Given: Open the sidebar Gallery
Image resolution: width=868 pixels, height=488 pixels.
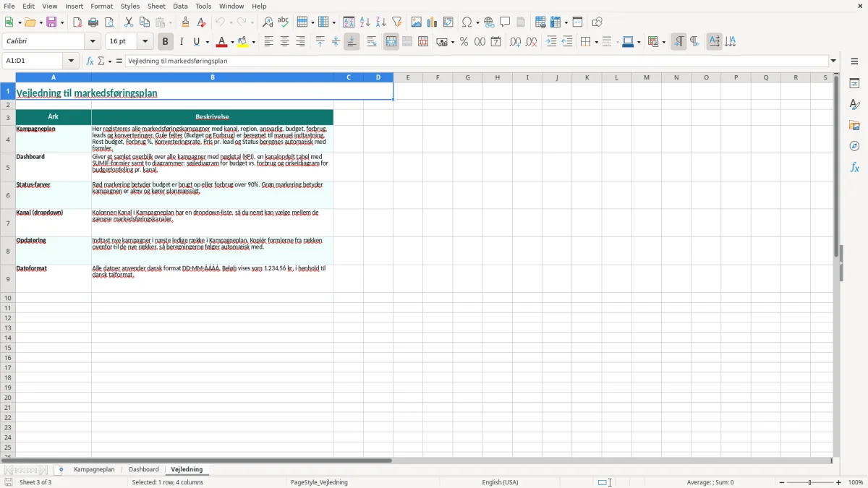Looking at the screenshot, I should point(854,126).
